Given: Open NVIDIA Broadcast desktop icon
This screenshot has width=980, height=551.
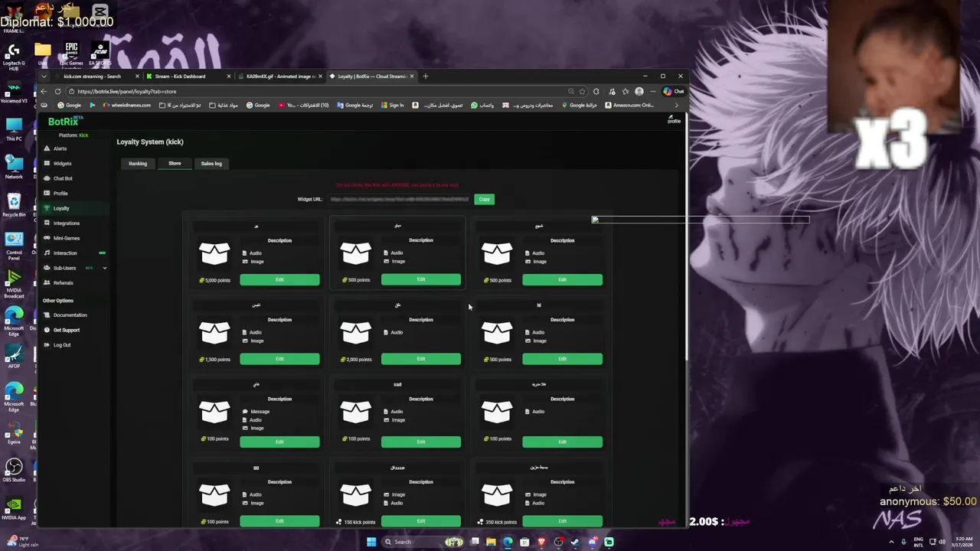Looking at the screenshot, I should pos(14,282).
